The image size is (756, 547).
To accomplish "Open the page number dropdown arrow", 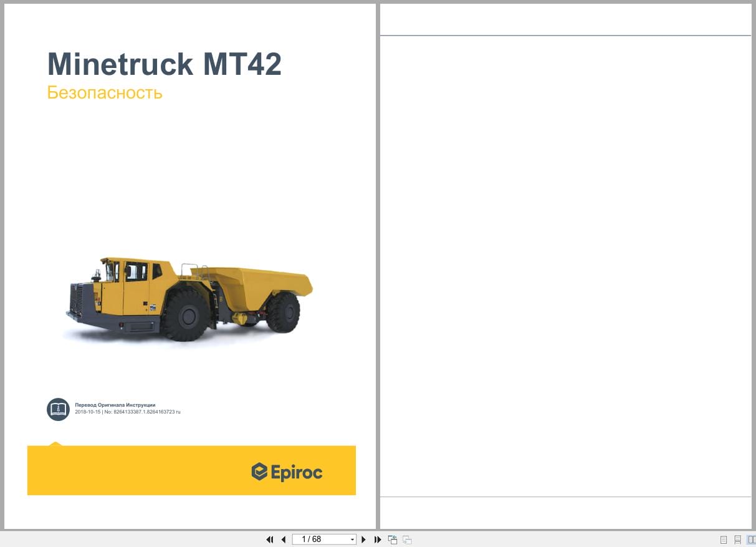I will 353,540.
